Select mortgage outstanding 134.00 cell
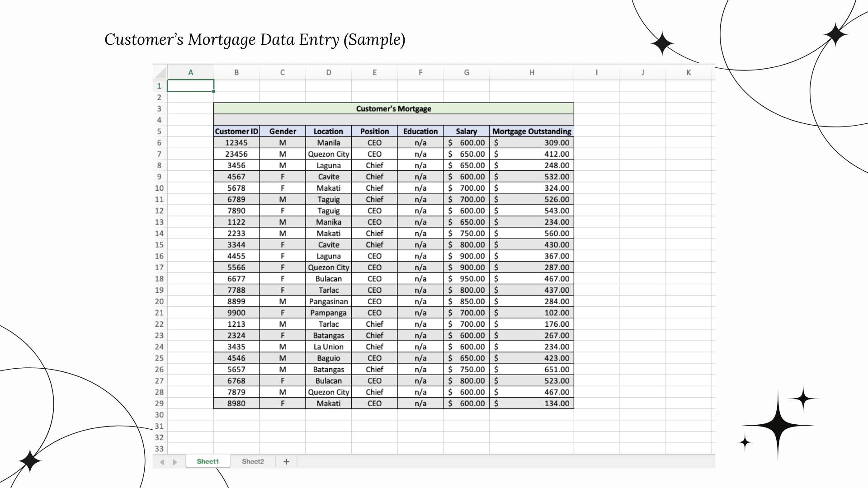868x488 pixels. tap(532, 404)
